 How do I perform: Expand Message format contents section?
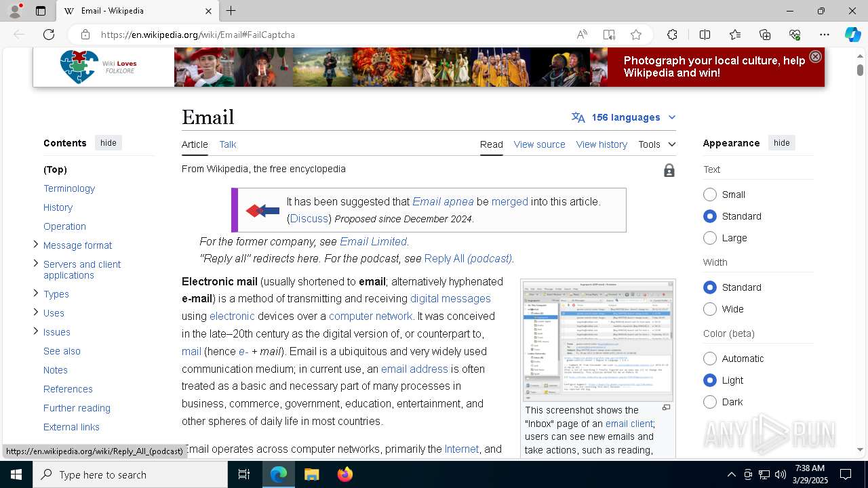pyautogui.click(x=36, y=245)
